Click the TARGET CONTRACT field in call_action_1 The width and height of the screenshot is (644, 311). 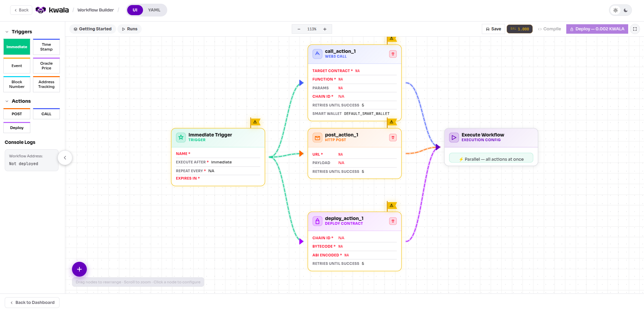[354, 71]
